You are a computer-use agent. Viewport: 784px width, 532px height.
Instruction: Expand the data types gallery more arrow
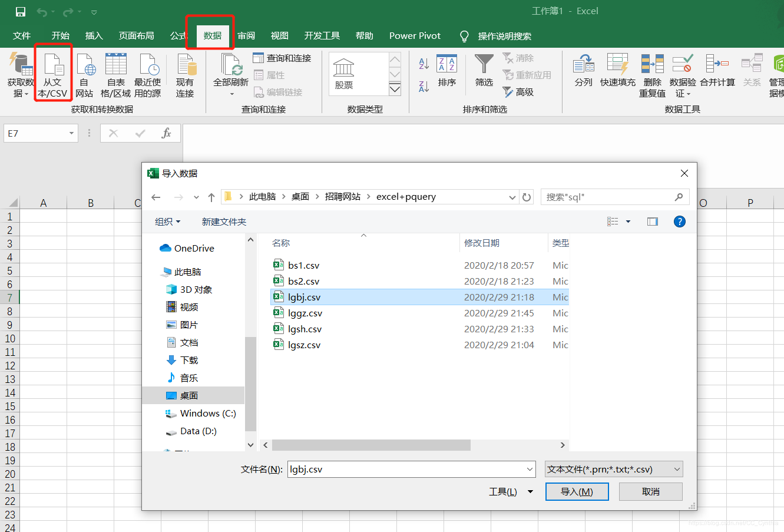[x=395, y=90]
